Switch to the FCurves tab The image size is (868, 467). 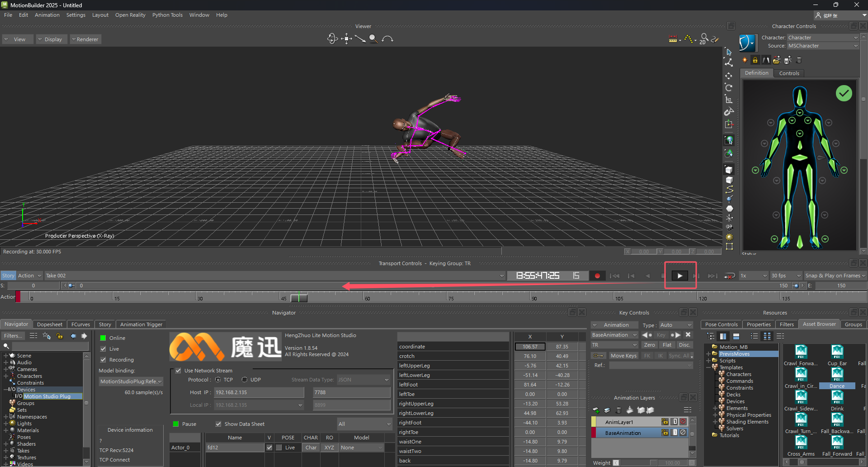point(80,324)
